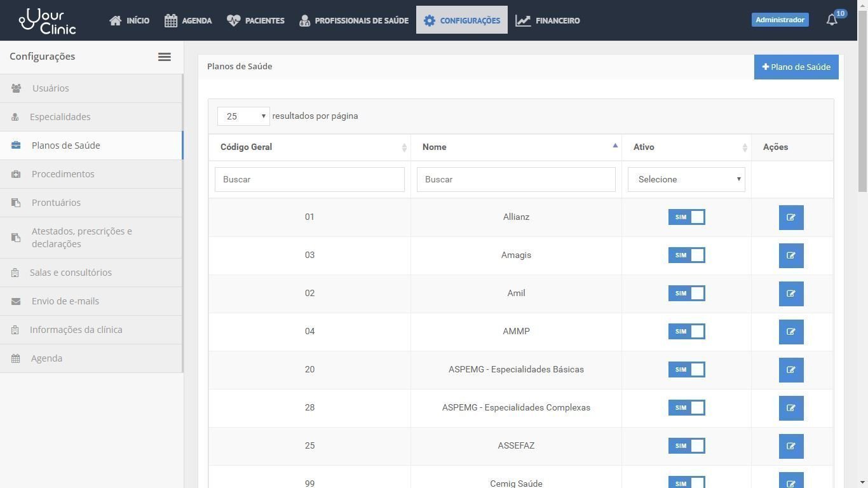
Task: Toggle the active switch for Amagis
Action: (686, 255)
